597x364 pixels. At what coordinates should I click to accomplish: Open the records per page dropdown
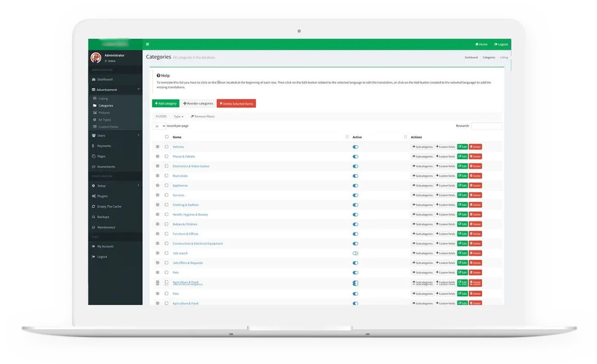point(159,126)
